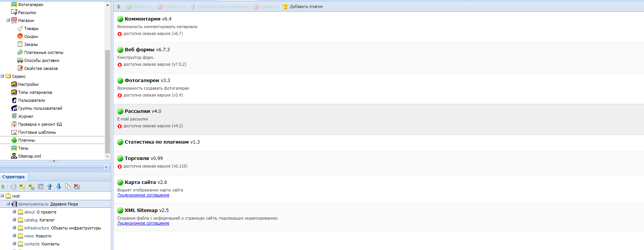Switch to the Структура tab
This screenshot has height=250, width=644.
pos(13,177)
